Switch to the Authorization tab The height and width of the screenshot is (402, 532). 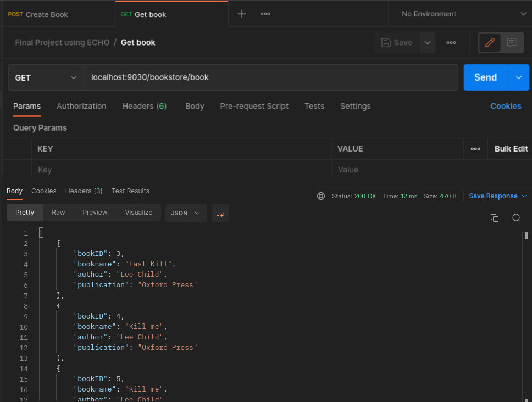[81, 106]
